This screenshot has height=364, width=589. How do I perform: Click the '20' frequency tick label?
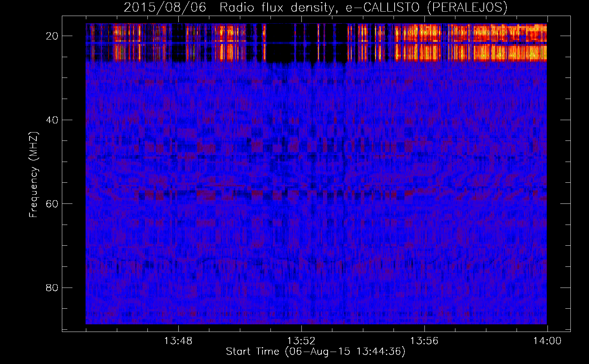52,36
